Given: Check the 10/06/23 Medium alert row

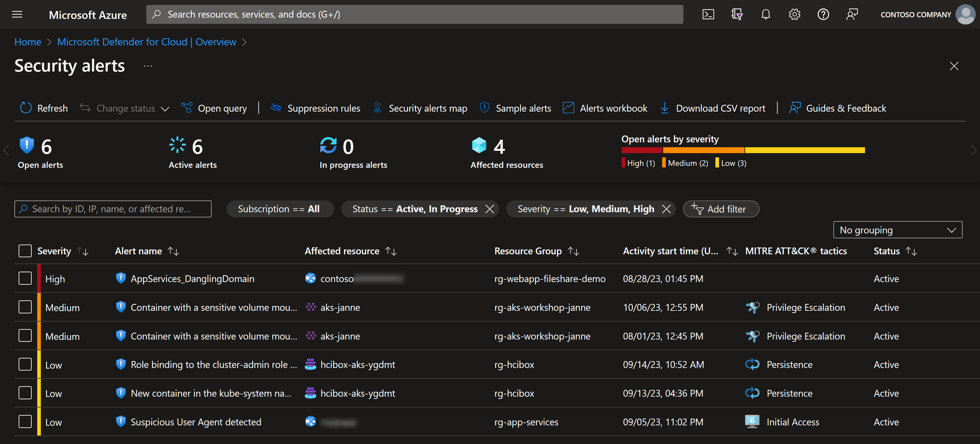Looking at the screenshot, I should [25, 307].
